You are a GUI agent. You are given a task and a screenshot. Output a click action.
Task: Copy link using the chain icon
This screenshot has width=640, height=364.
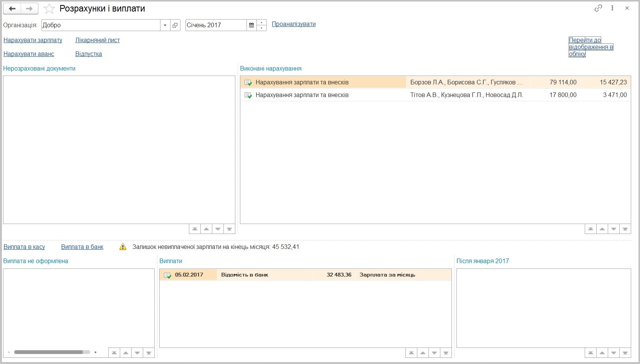point(598,8)
